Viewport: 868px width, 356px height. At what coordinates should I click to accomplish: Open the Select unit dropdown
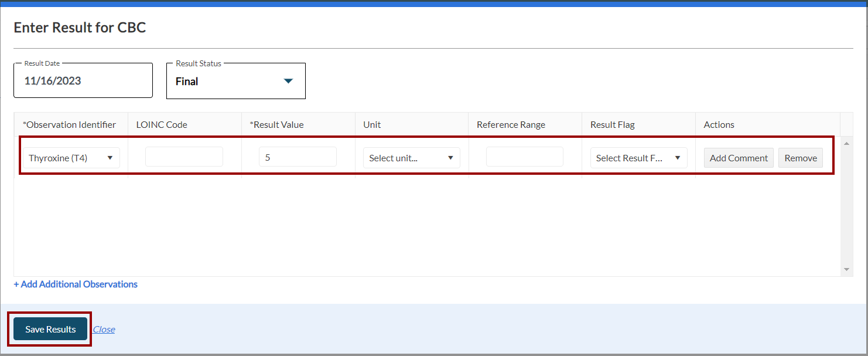pos(411,158)
